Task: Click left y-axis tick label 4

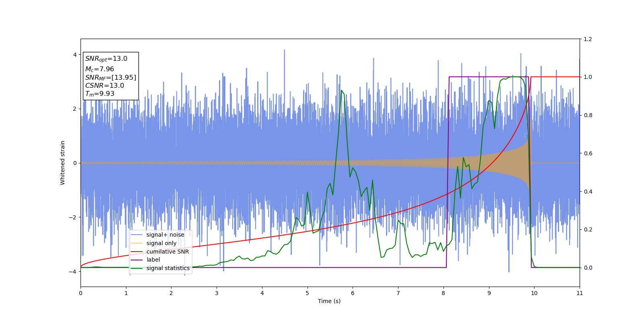Action: [75, 55]
